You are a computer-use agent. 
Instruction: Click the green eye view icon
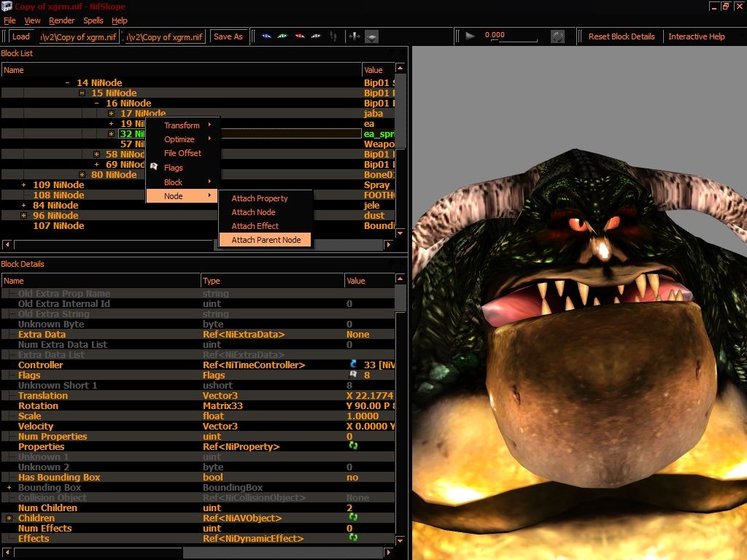282,36
